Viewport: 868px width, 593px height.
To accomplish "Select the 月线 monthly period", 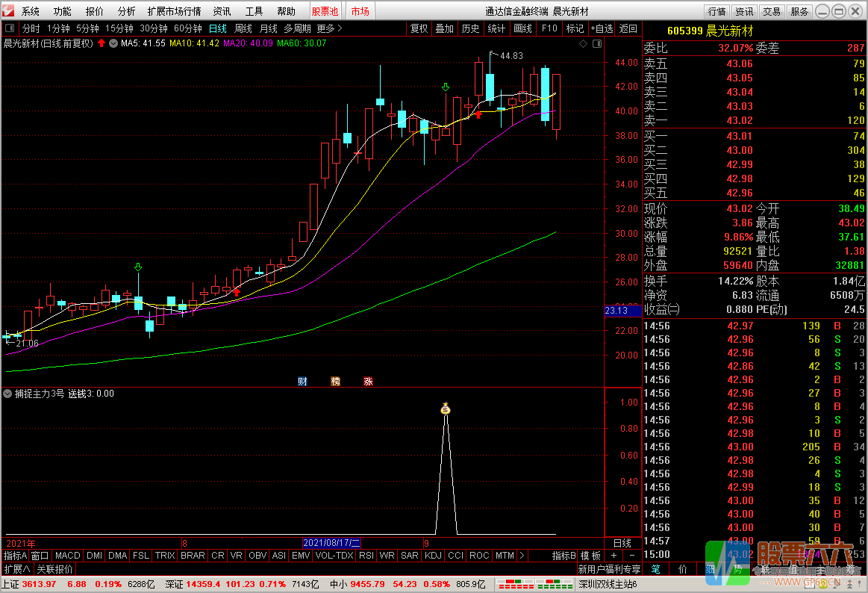I will click(269, 28).
